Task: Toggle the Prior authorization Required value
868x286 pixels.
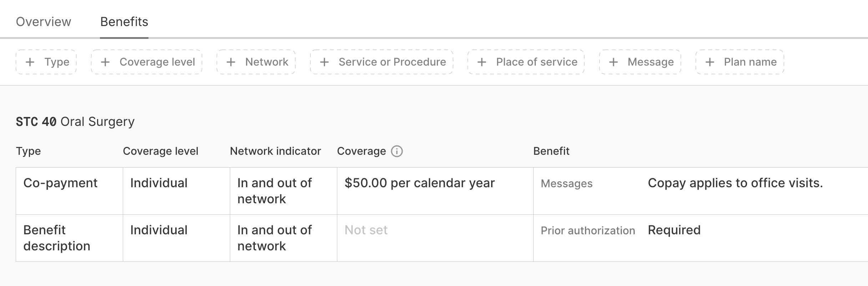Action: (674, 230)
